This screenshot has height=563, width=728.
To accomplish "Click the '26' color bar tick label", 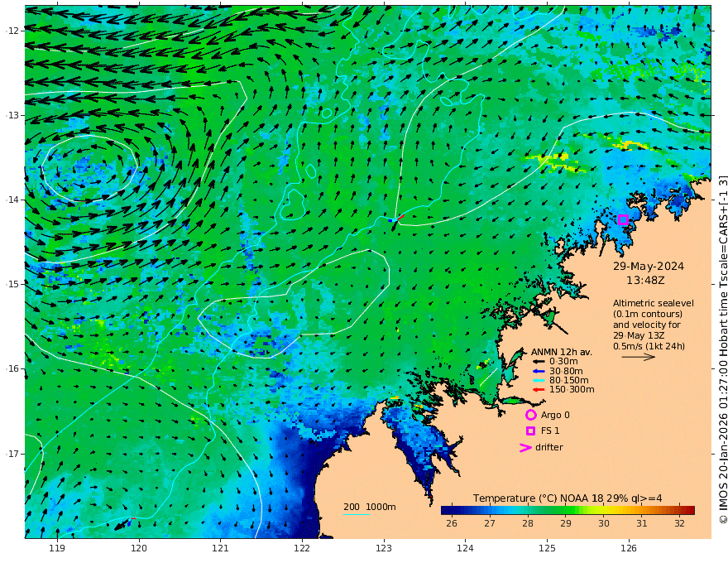I will [452, 523].
